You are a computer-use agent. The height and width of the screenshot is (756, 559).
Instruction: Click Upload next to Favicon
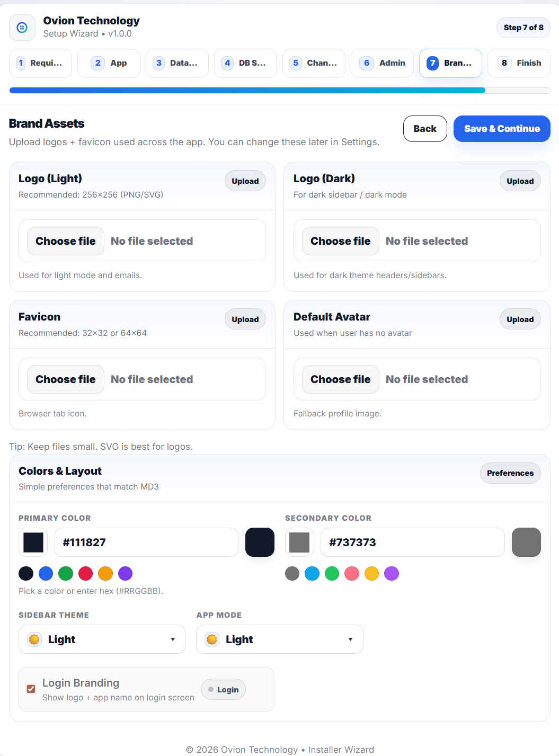click(x=245, y=319)
